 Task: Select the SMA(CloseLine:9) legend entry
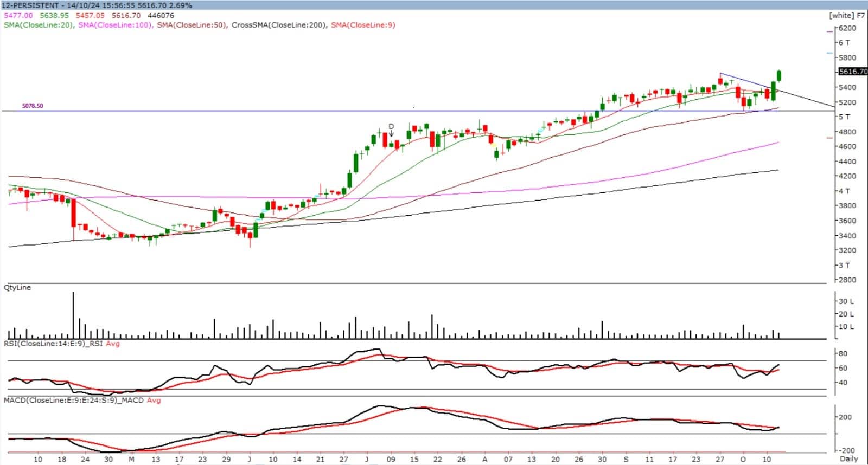coord(363,25)
